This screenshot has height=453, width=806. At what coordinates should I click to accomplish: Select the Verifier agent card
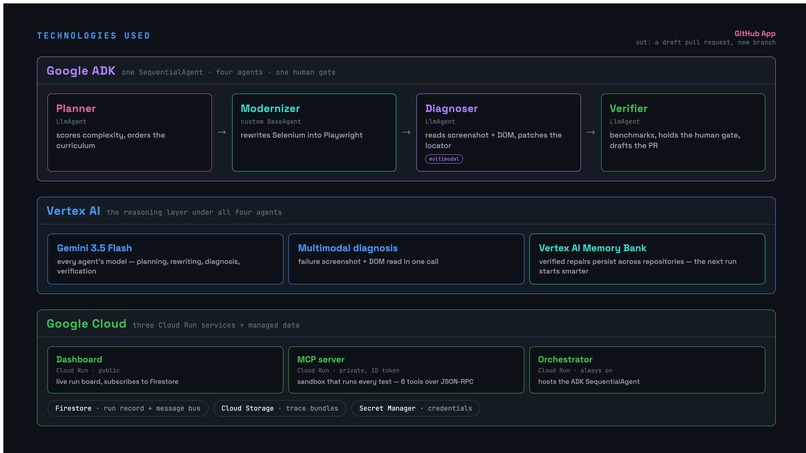click(x=683, y=132)
